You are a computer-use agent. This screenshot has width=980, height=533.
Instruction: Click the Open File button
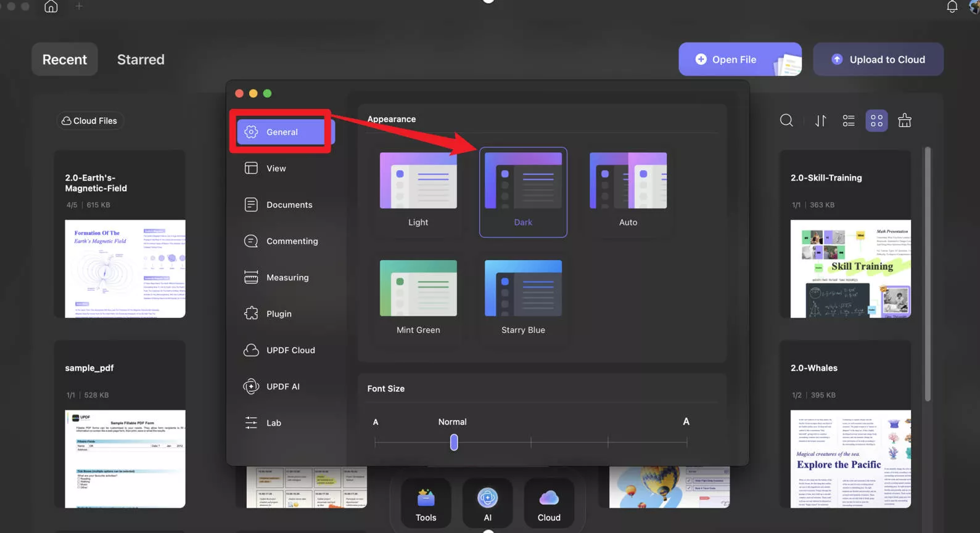(x=740, y=59)
